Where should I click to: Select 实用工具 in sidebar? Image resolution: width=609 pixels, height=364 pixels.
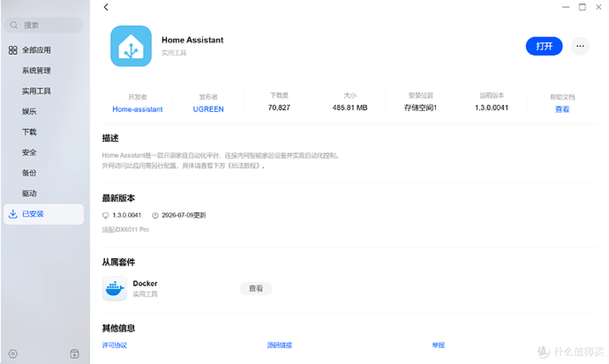[37, 91]
